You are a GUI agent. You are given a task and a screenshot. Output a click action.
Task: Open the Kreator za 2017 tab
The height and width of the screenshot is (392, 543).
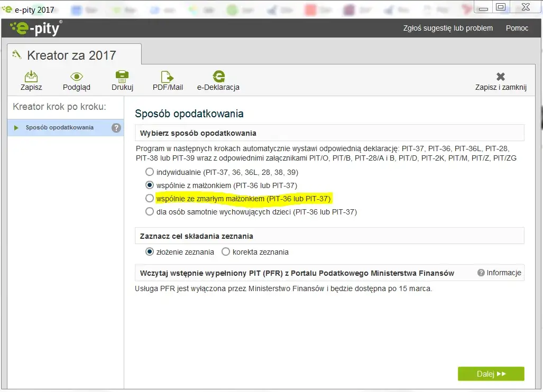pyautogui.click(x=74, y=54)
